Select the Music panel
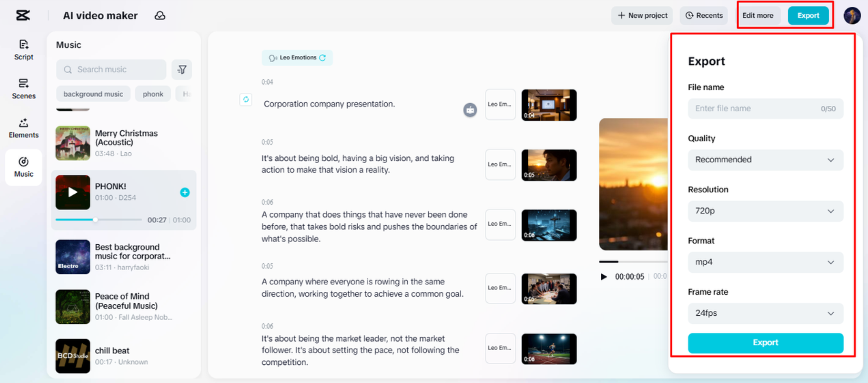This screenshot has height=383, width=868. (x=23, y=167)
